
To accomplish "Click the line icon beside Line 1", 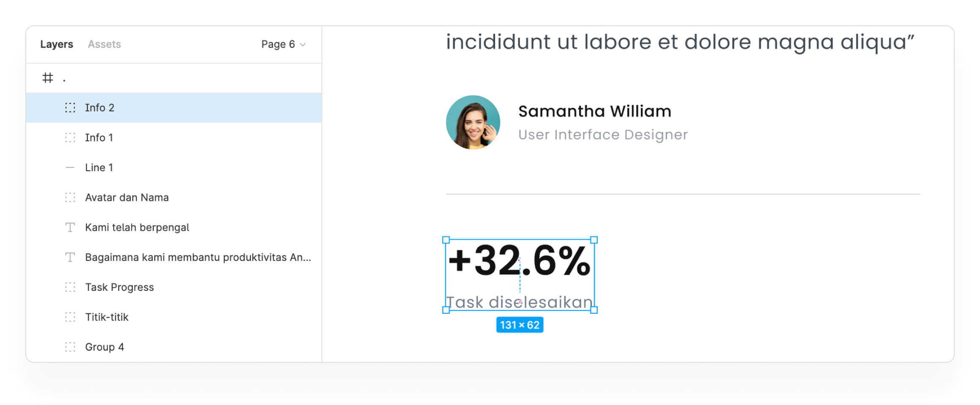I will (70, 168).
